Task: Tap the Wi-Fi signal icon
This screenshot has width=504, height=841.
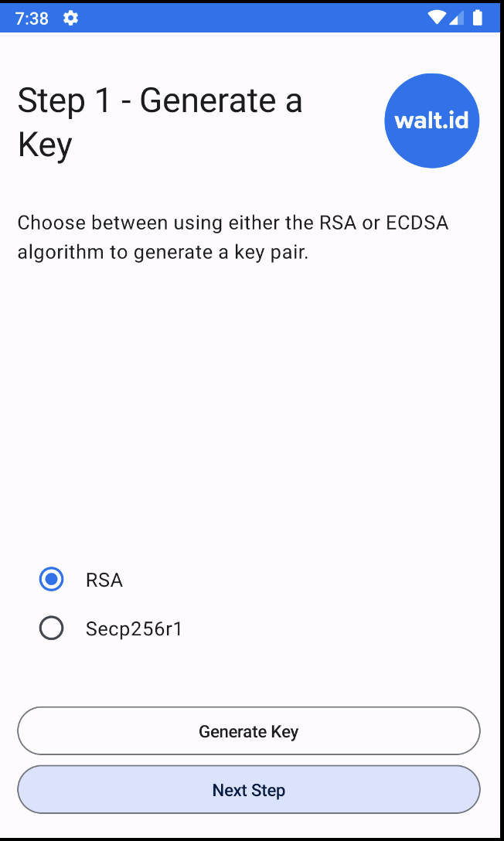Action: (x=437, y=18)
